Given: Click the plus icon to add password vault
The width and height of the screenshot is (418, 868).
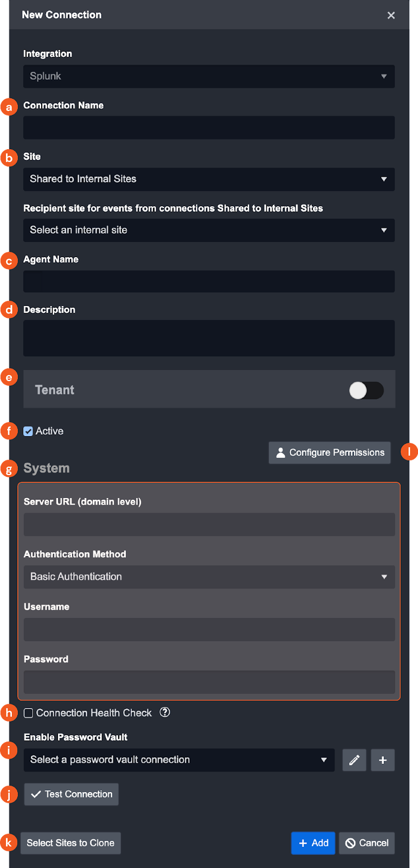Looking at the screenshot, I should tap(383, 760).
